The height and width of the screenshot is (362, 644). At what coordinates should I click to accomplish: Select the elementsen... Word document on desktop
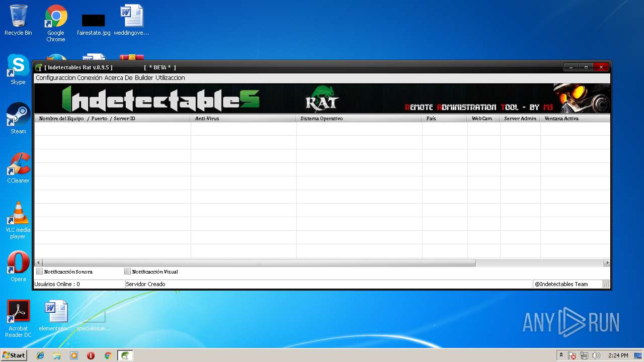tap(56, 316)
